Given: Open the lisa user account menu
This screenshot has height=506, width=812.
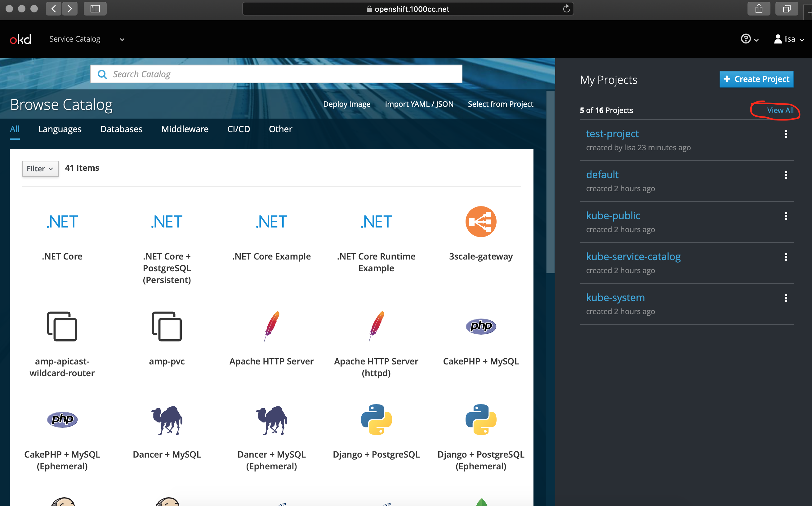Looking at the screenshot, I should point(789,39).
